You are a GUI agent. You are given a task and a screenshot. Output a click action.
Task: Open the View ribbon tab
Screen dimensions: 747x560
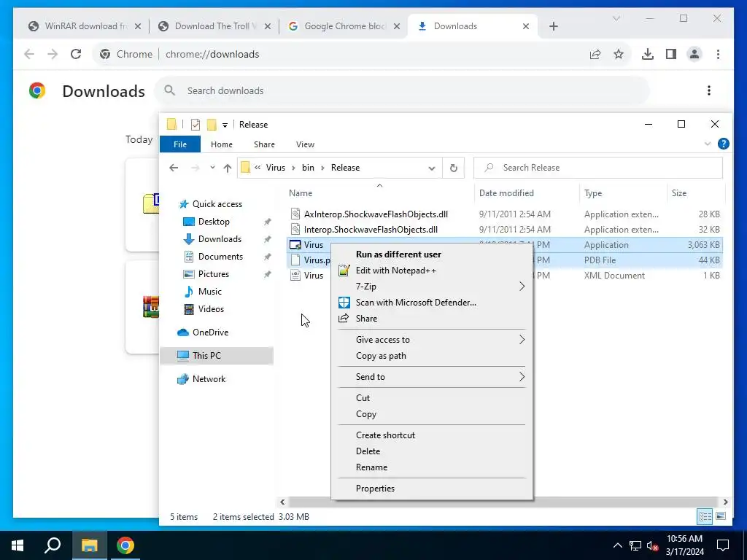point(305,144)
